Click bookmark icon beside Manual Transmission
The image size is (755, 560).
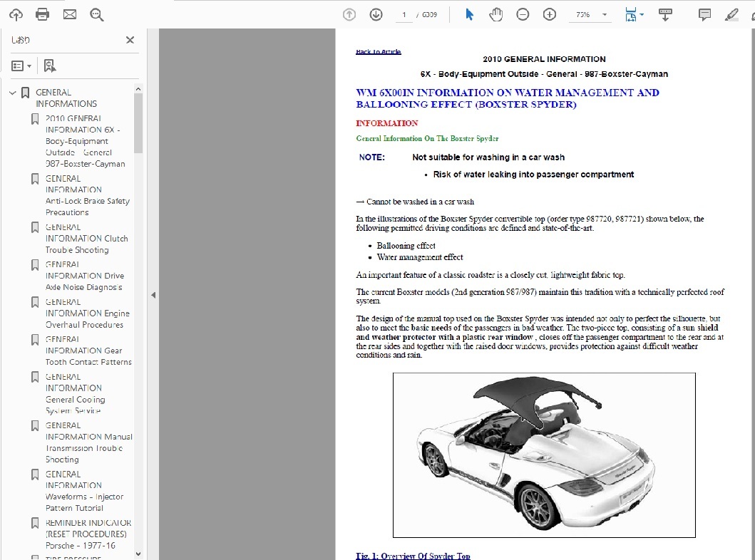click(x=35, y=426)
